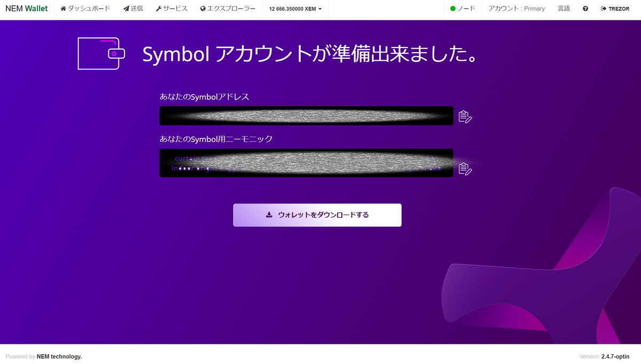
Task: Open the 送信 menu item
Action: tap(133, 9)
